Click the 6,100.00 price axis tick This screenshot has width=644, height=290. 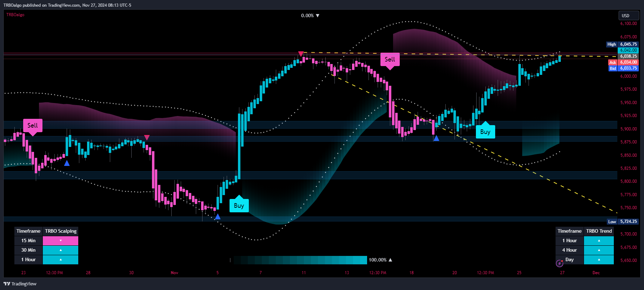click(629, 24)
